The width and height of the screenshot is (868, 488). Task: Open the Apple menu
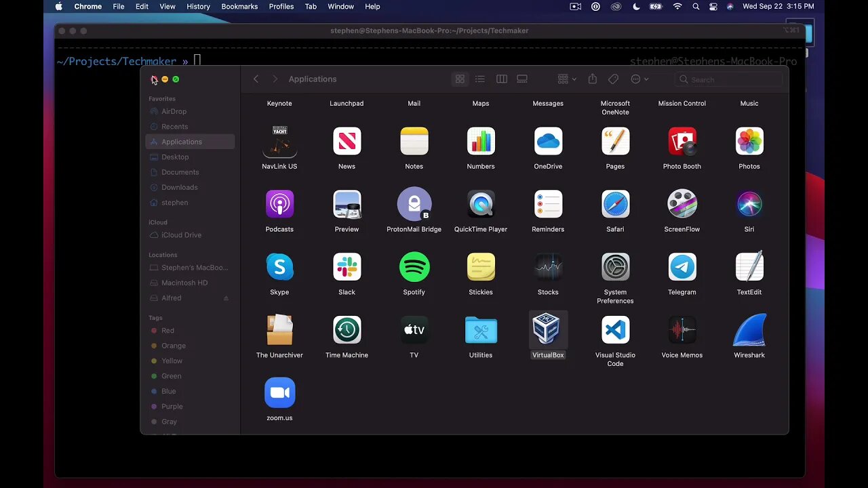(59, 7)
